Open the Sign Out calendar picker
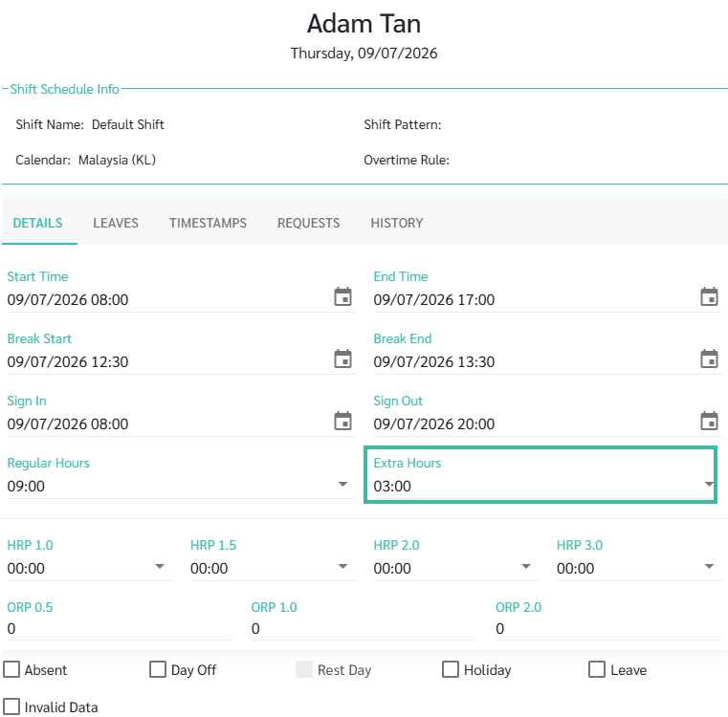728x717 pixels. (x=709, y=422)
